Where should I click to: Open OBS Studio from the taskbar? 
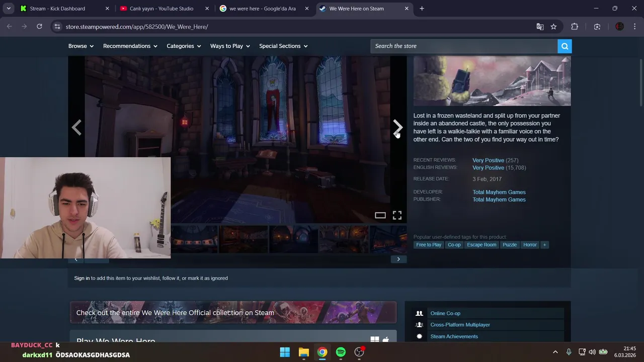pyautogui.click(x=359, y=352)
